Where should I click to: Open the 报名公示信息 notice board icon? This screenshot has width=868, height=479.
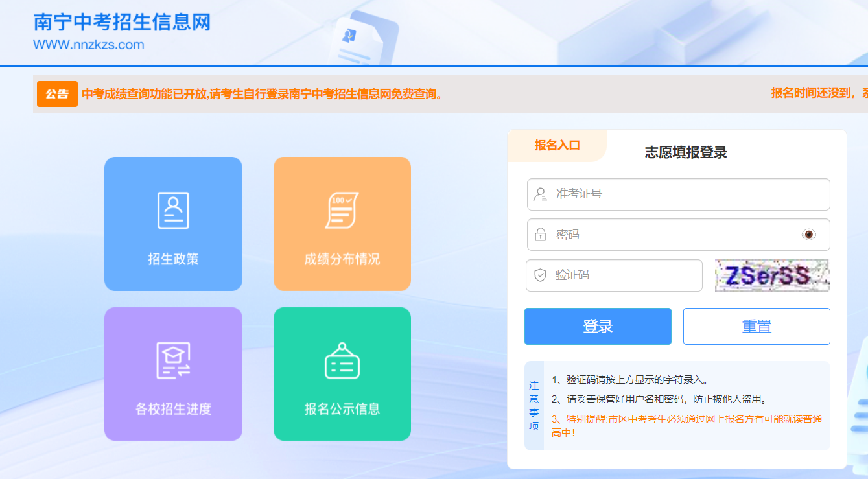pyautogui.click(x=342, y=360)
